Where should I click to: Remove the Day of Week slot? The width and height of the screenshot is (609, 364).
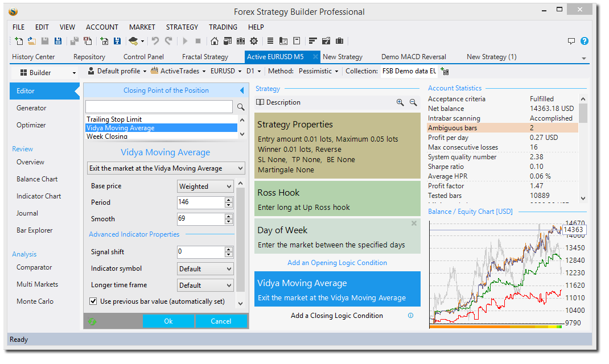tap(414, 223)
